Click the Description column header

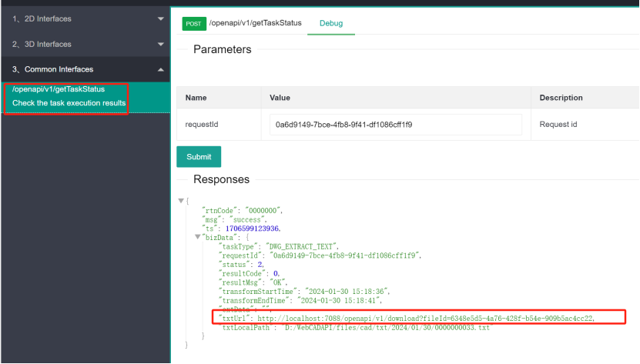561,98
